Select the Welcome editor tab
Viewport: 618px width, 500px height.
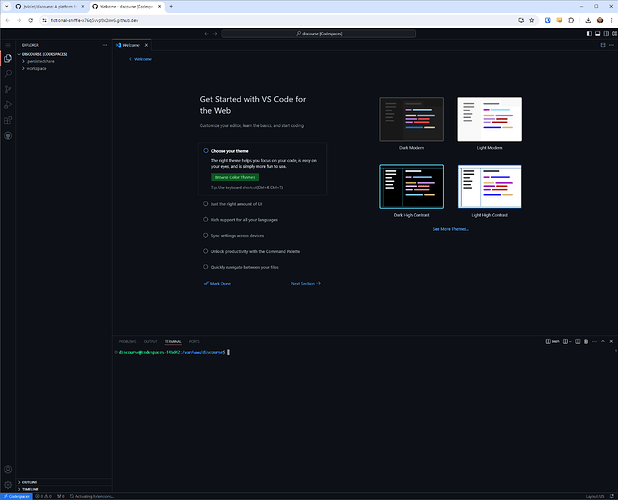click(x=132, y=45)
